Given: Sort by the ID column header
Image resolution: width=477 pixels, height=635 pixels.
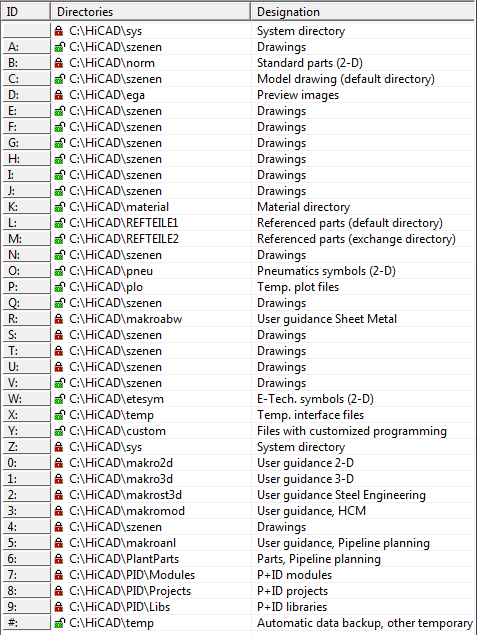Looking at the screenshot, I should click(x=26, y=12).
